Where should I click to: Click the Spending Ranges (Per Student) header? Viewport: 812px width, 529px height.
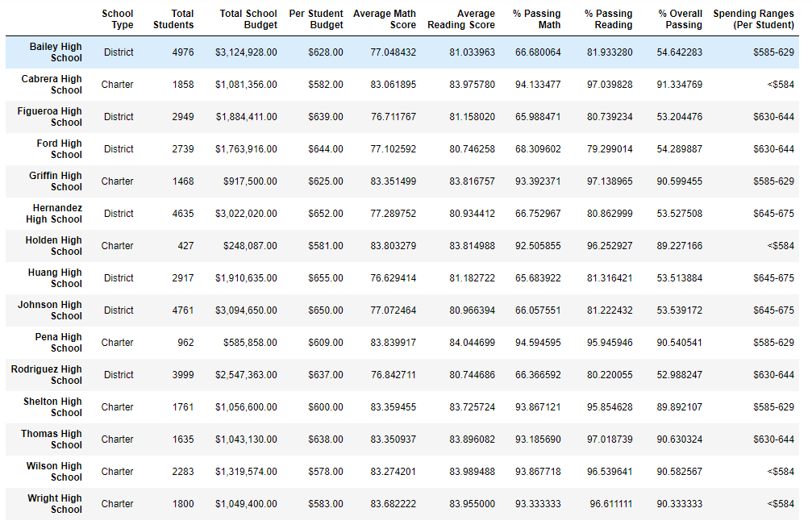pos(753,19)
